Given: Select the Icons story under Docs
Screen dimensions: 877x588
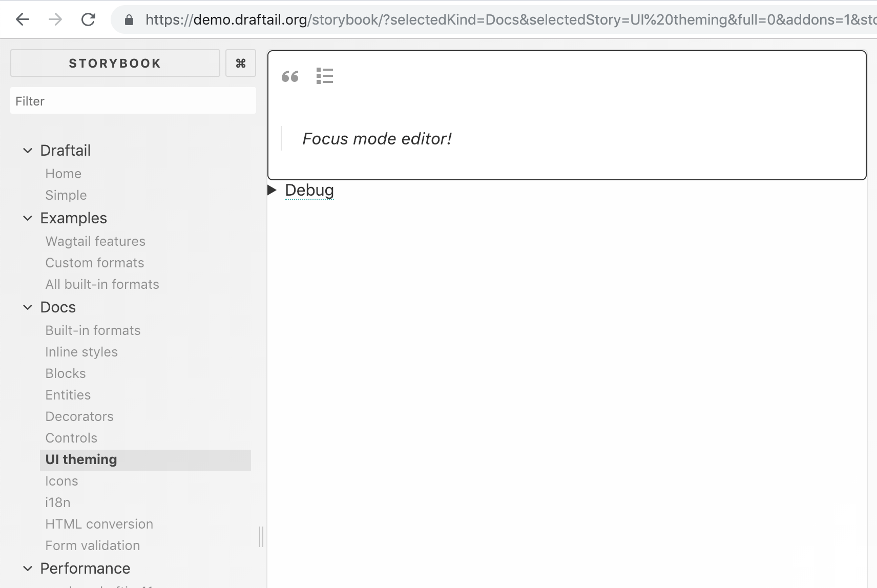Looking at the screenshot, I should [x=61, y=480].
